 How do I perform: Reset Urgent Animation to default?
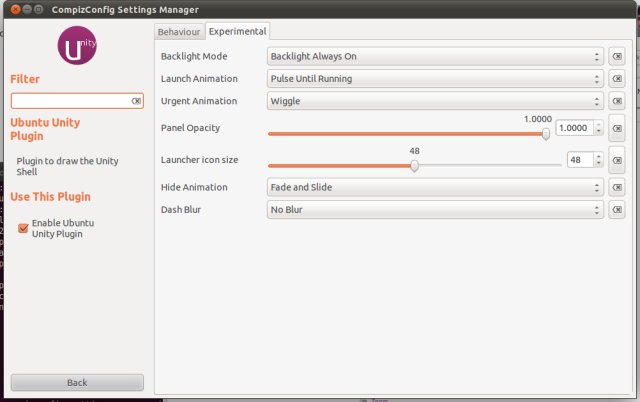click(617, 101)
